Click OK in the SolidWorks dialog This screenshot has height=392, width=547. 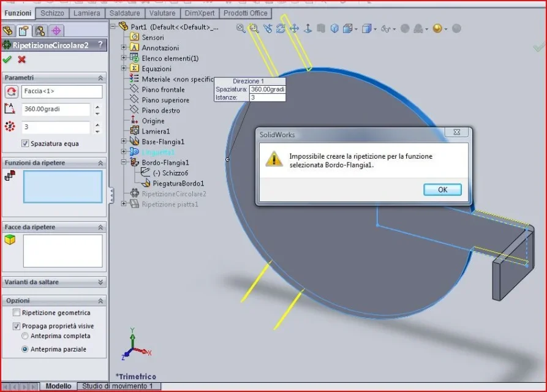click(442, 189)
